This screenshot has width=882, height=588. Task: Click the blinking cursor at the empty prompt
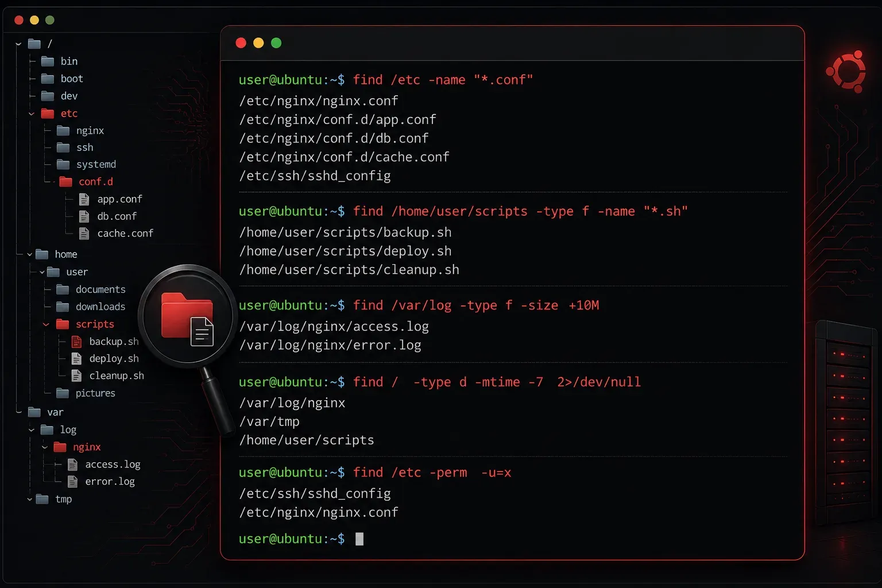[359, 539]
